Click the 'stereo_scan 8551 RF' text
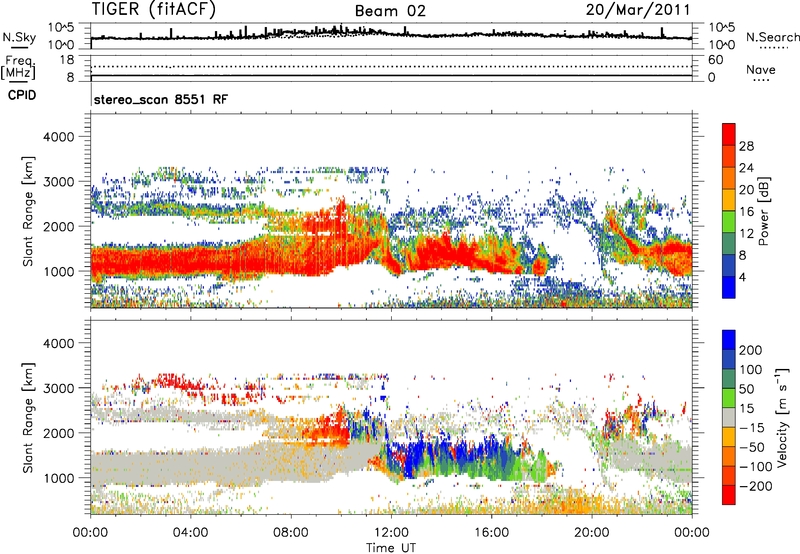This screenshot has height=554, width=800. [161, 99]
